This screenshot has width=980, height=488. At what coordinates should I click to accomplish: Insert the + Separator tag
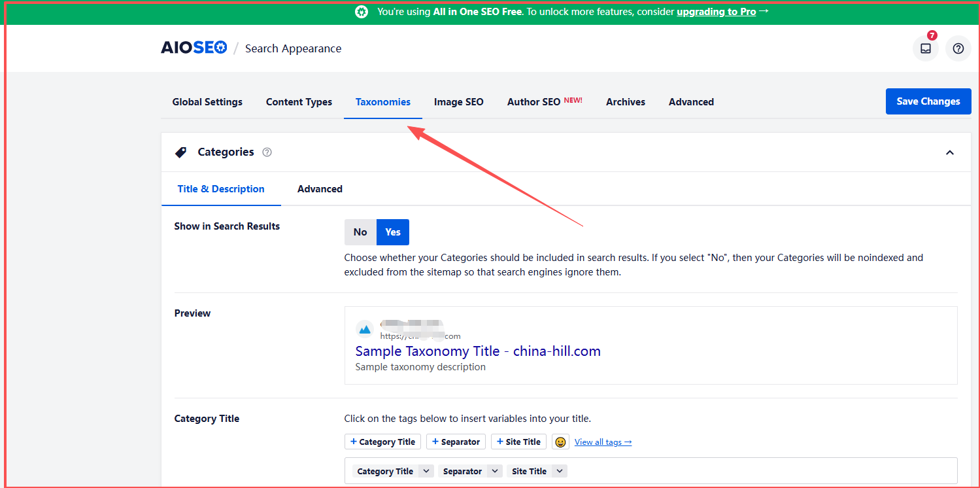point(456,442)
